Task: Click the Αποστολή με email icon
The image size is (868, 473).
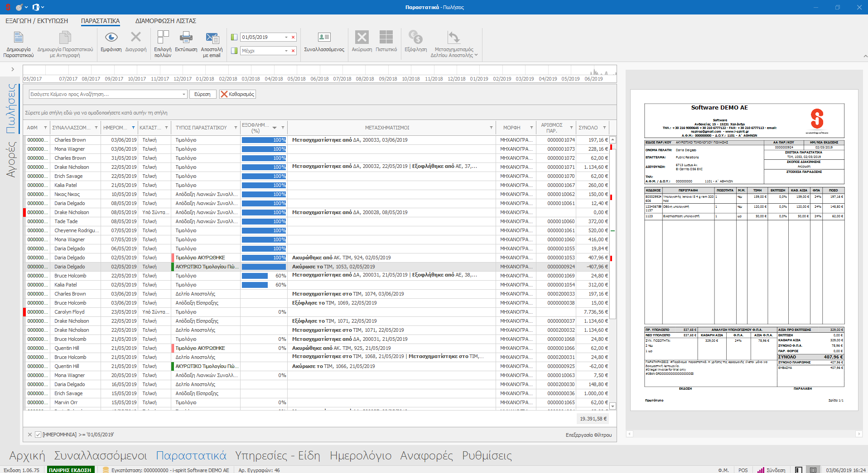Action: 212,38
